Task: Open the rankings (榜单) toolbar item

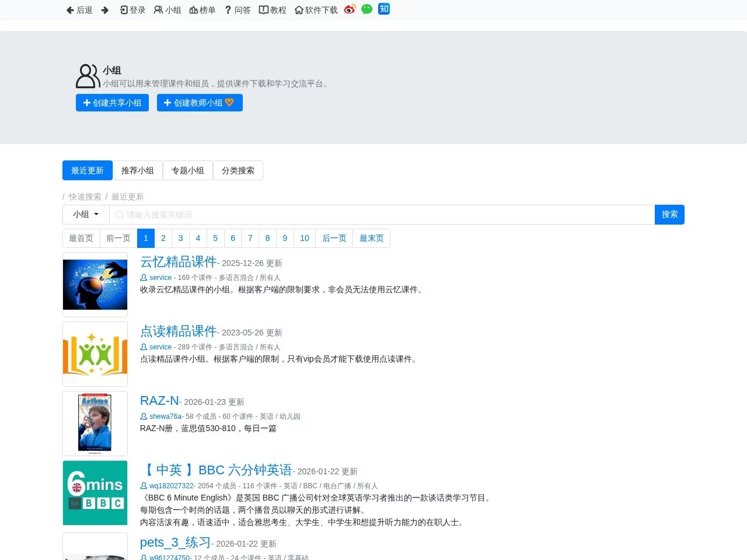Action: coord(203,10)
